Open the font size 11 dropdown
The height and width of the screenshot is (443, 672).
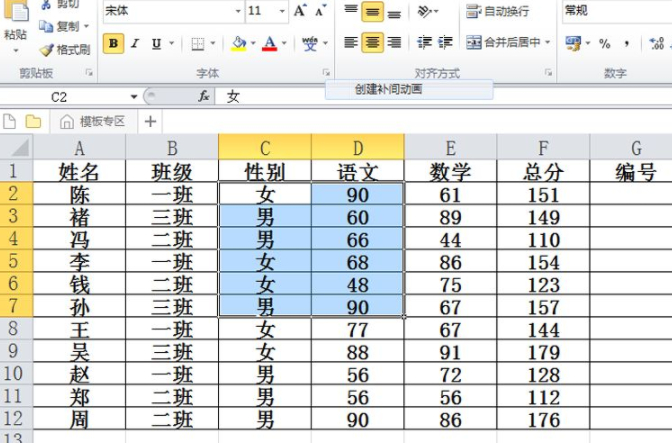(282, 11)
